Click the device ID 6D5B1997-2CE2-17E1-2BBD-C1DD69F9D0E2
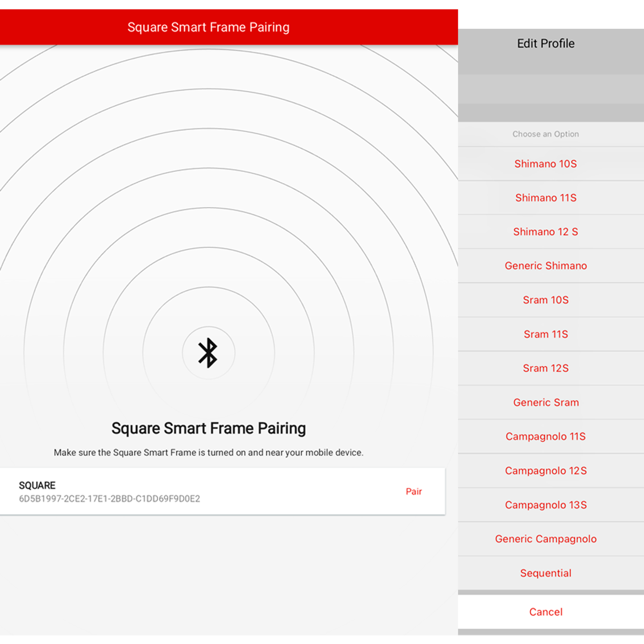Screen dimensions: 644x644 click(x=109, y=499)
